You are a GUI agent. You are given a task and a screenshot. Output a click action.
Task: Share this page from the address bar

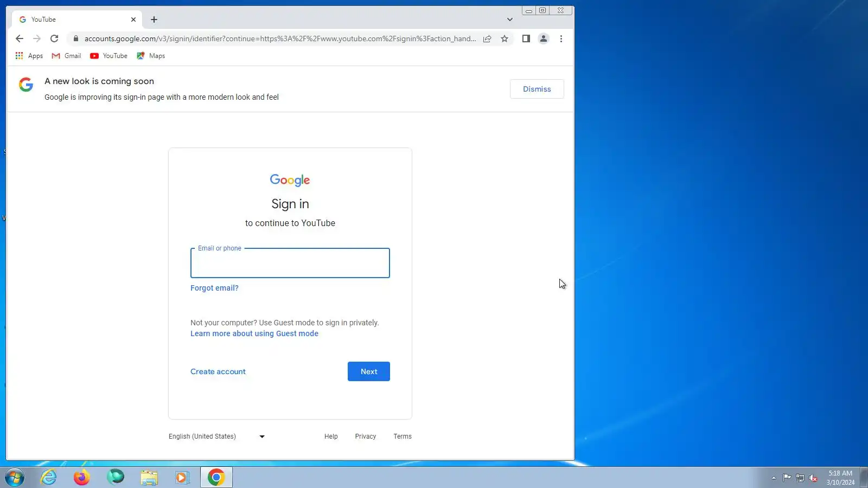tap(487, 38)
